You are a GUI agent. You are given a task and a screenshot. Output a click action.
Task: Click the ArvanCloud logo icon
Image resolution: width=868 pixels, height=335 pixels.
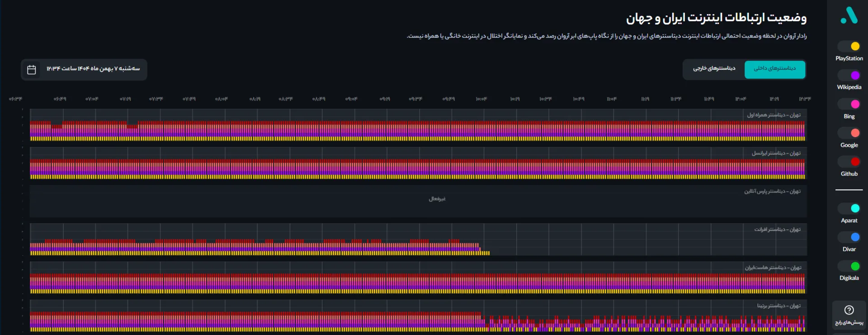coord(849,15)
